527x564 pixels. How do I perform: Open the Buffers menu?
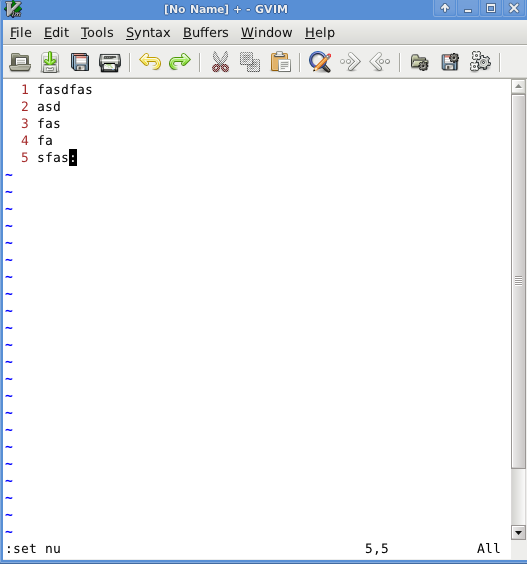coord(205,33)
